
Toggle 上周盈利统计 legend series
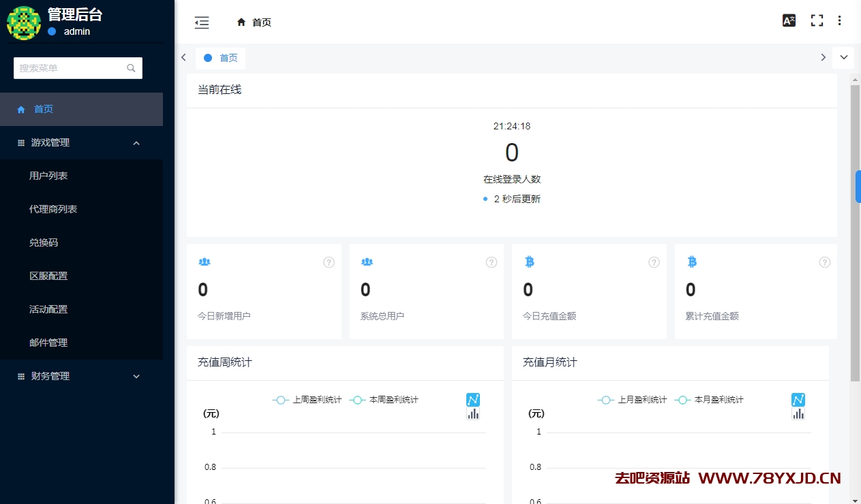[x=307, y=400]
